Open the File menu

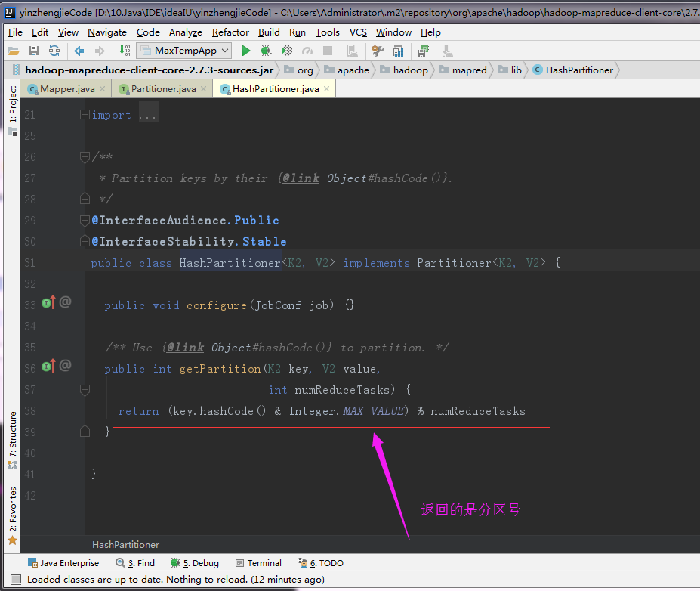(15, 32)
